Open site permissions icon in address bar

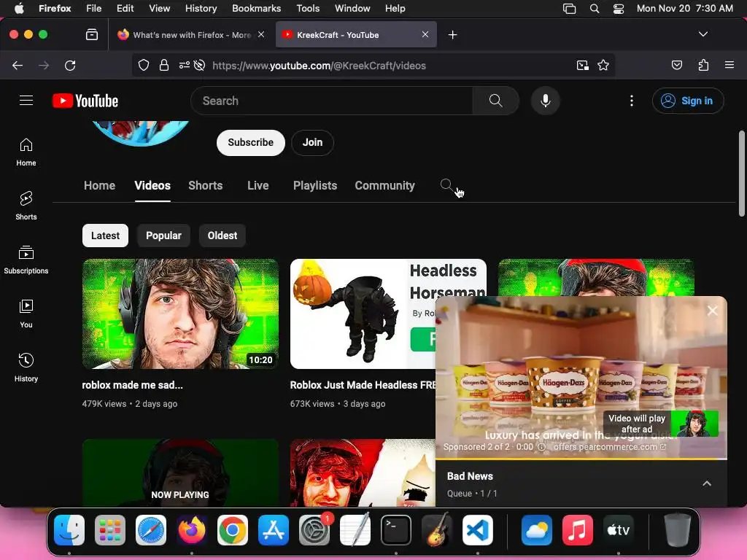[185, 65]
